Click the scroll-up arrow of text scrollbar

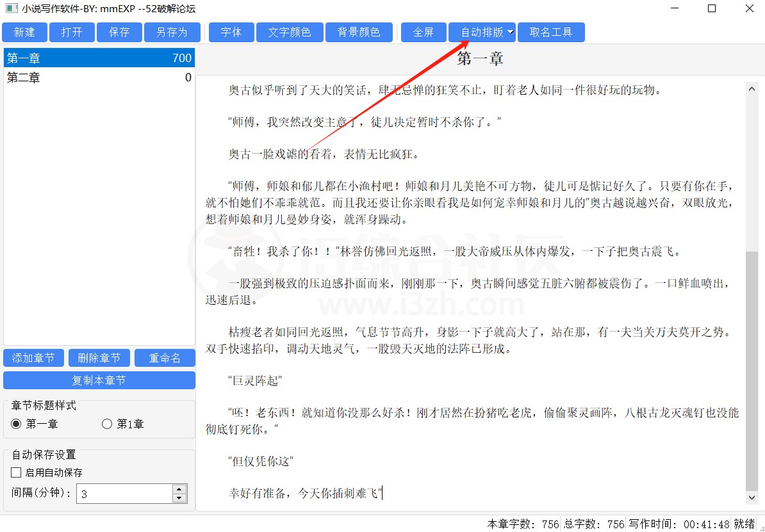tap(752, 89)
